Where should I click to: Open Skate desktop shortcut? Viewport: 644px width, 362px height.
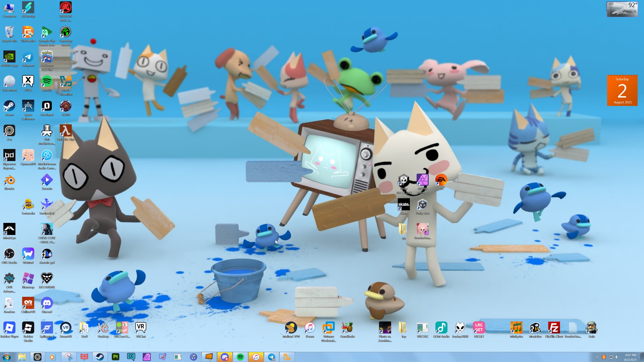coord(404,207)
